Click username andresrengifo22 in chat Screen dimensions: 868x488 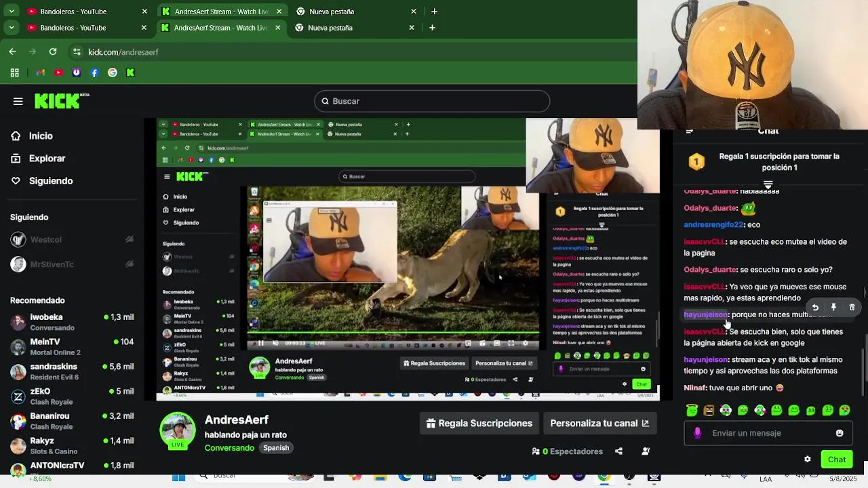(713, 224)
